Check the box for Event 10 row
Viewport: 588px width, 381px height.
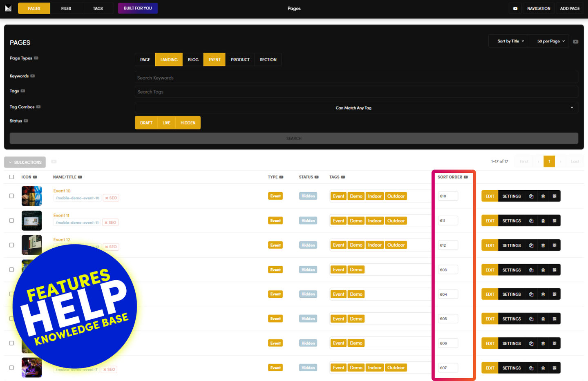(11, 196)
